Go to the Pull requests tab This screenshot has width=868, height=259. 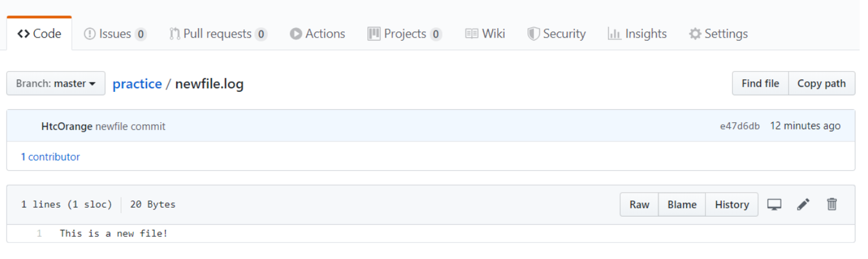(x=218, y=34)
